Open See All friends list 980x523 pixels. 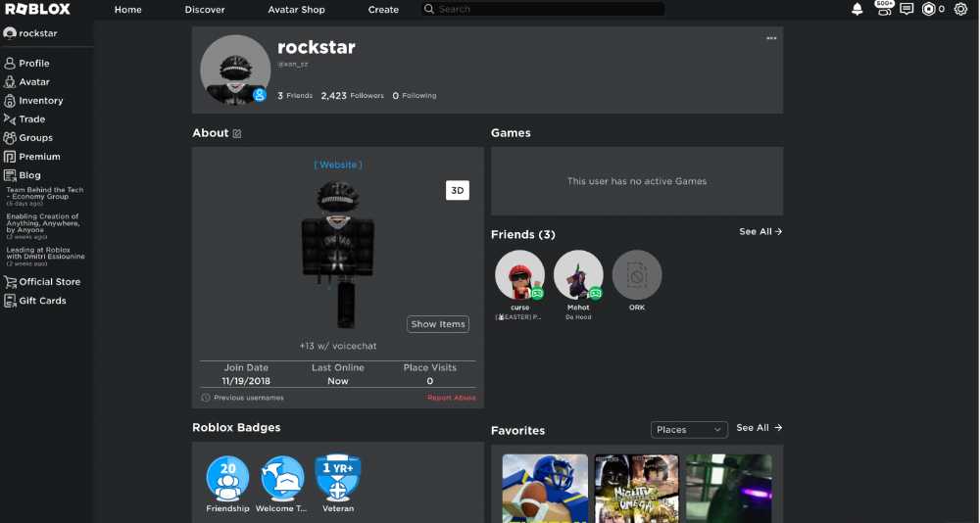[x=760, y=232]
